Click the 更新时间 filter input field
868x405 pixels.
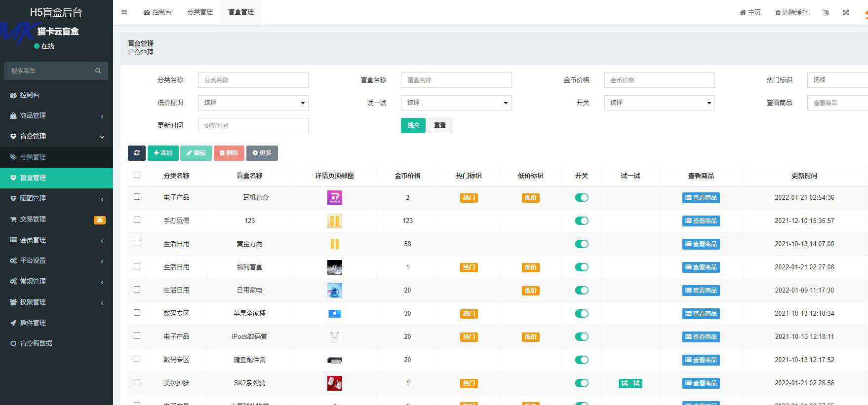(253, 125)
